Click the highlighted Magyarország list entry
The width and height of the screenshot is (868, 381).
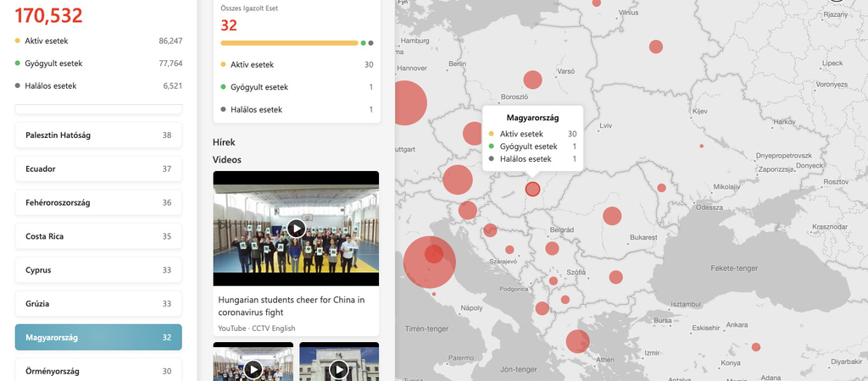click(98, 337)
